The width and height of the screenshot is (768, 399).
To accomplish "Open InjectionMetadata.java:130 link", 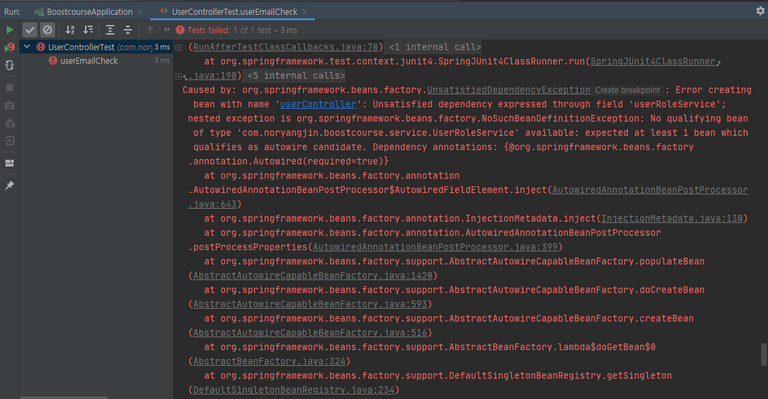I will click(x=672, y=218).
